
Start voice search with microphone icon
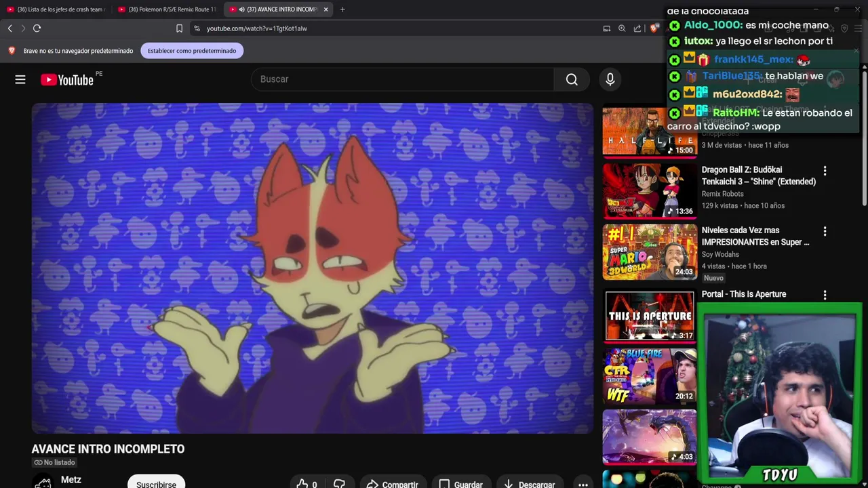(610, 79)
